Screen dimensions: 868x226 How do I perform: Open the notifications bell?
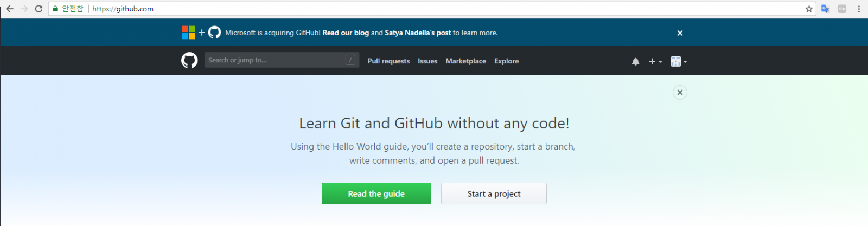[635, 62]
